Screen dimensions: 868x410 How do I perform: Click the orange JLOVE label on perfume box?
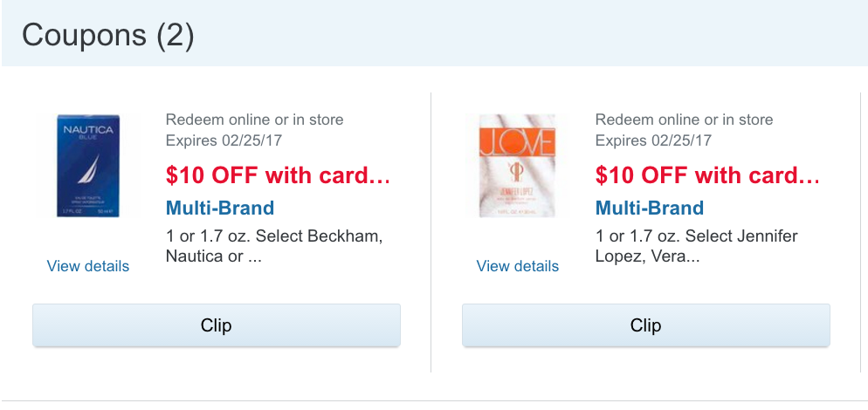516,140
